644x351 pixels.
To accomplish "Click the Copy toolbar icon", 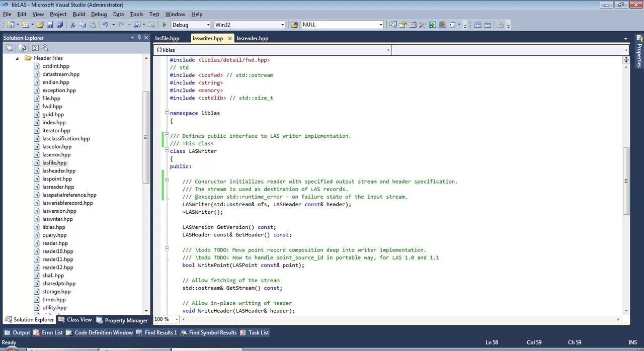I will (x=83, y=25).
